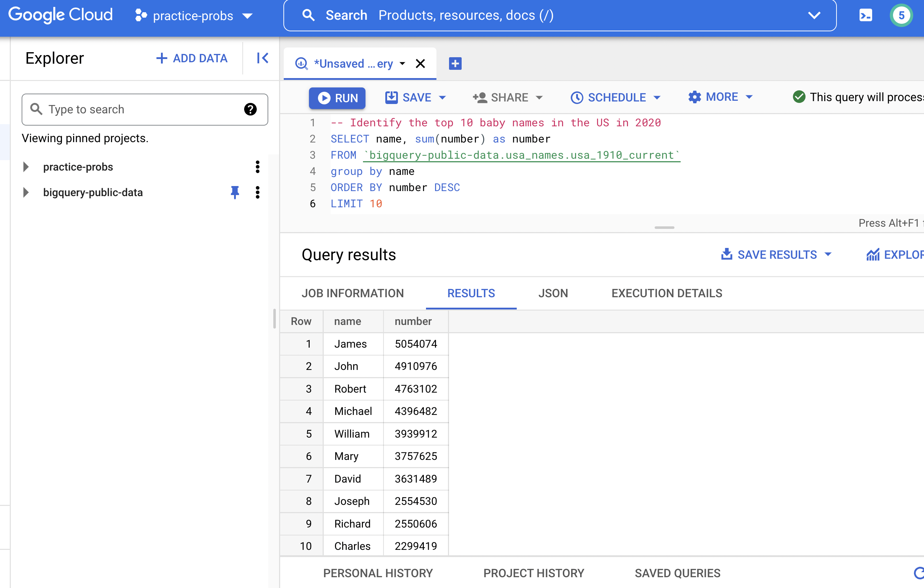Select the Joseph cell
The height and width of the screenshot is (588, 924).
[x=353, y=501]
